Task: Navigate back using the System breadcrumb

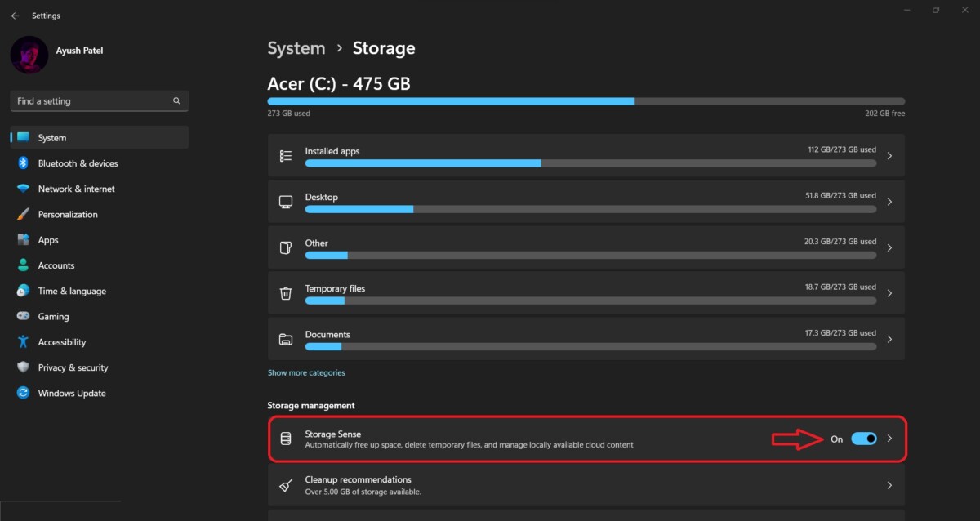Action: pos(296,47)
